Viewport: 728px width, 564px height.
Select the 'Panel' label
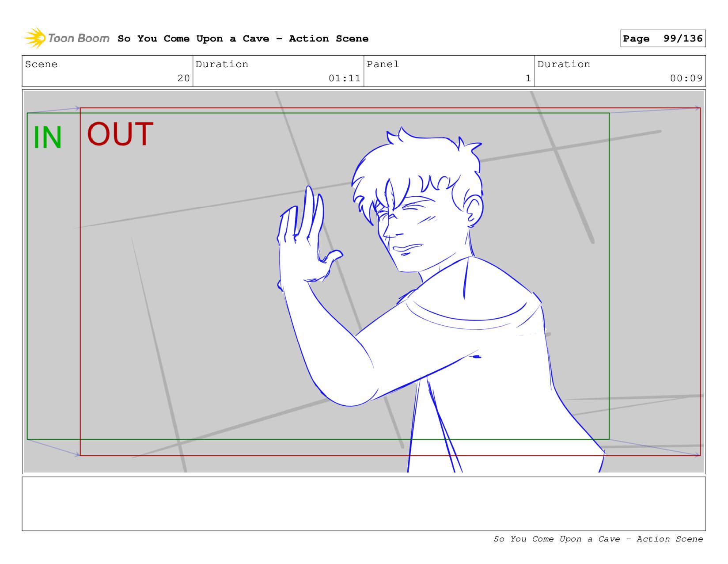click(383, 65)
